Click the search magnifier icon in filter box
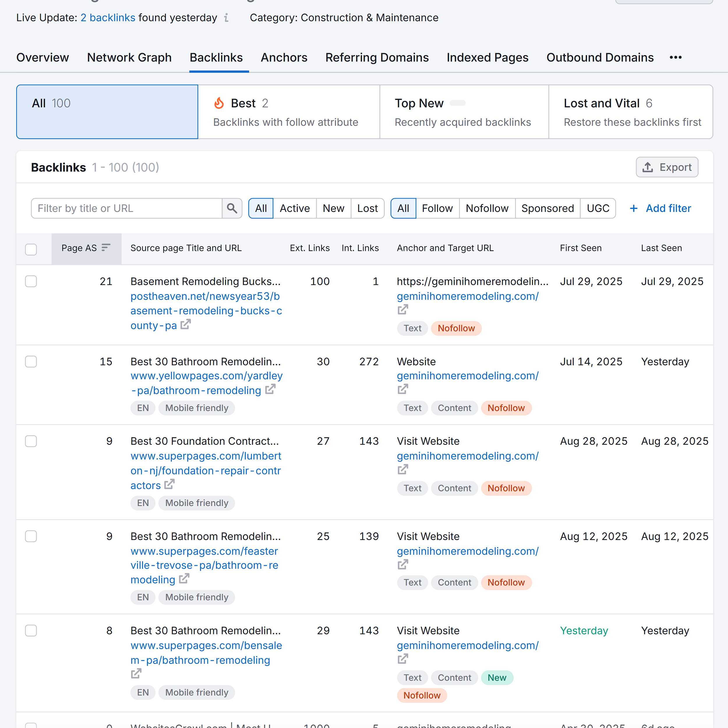This screenshot has width=728, height=728. pyautogui.click(x=232, y=208)
